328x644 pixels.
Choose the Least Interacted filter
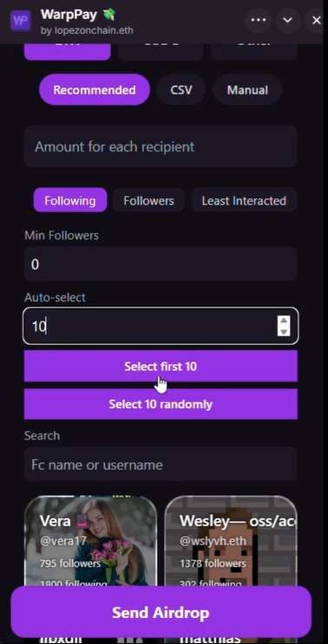[x=244, y=200]
